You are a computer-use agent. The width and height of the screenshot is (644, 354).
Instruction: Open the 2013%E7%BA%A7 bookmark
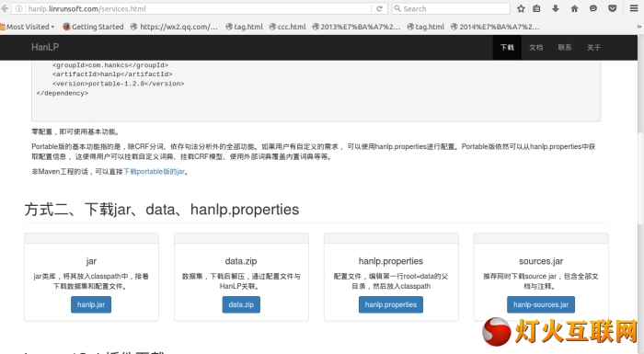(x=356, y=27)
